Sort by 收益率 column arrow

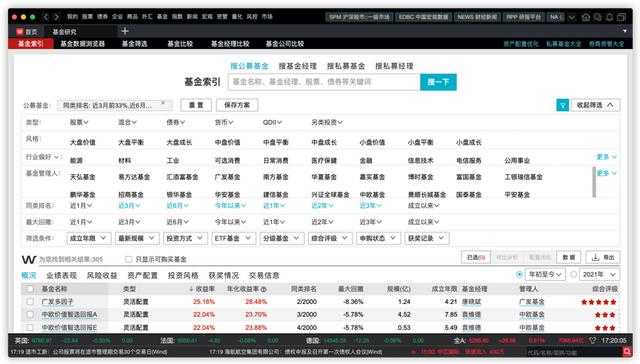(x=191, y=289)
